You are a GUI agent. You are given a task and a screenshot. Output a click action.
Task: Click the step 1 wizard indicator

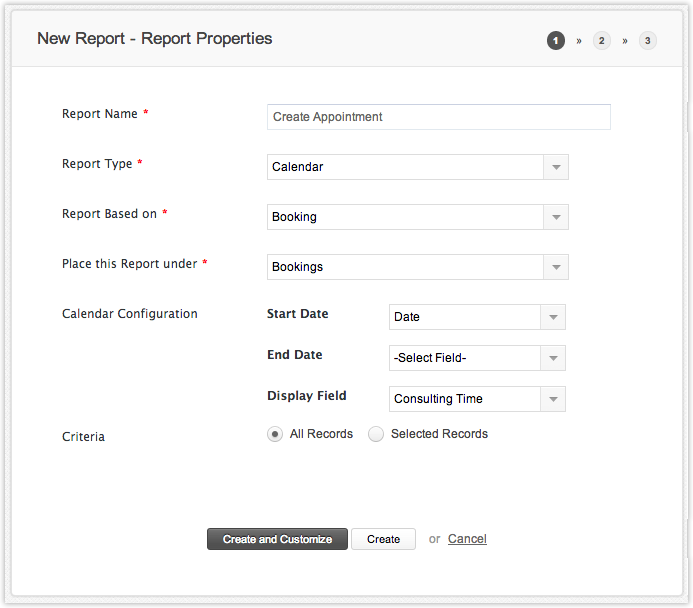pyautogui.click(x=555, y=41)
